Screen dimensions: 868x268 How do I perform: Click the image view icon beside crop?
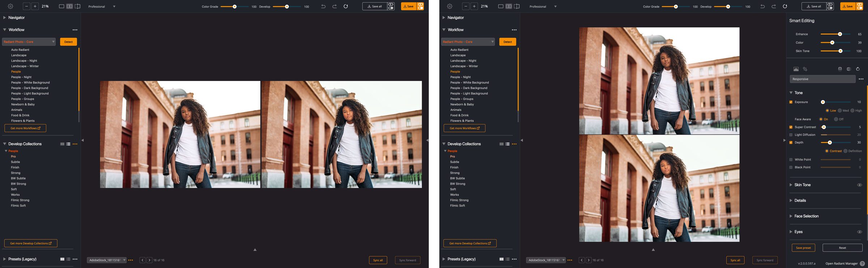coord(796,69)
